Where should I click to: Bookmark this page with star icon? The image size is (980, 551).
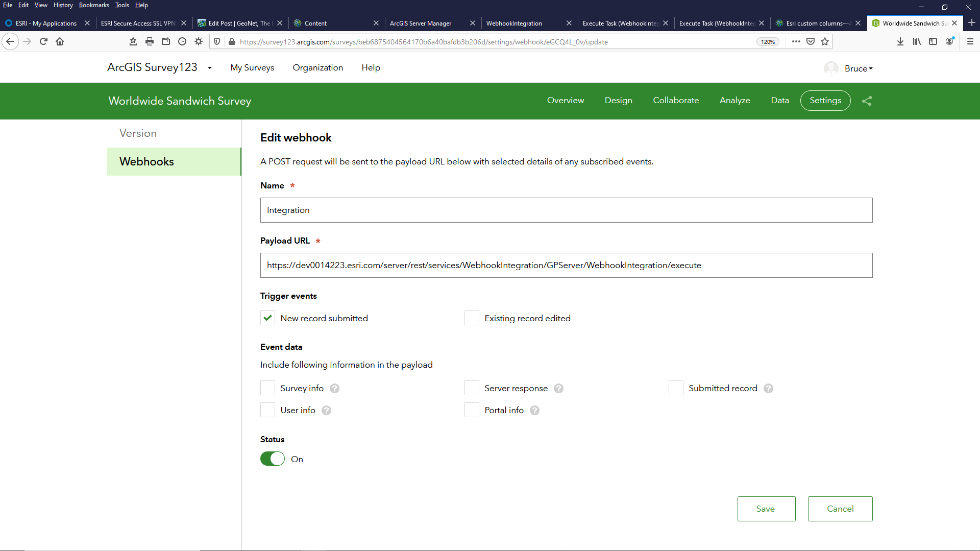[x=825, y=41]
